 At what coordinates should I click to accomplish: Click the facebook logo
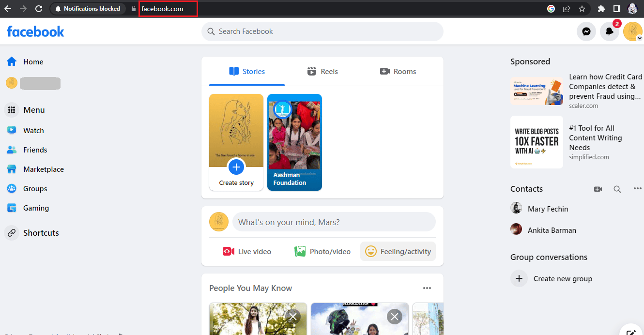point(35,31)
